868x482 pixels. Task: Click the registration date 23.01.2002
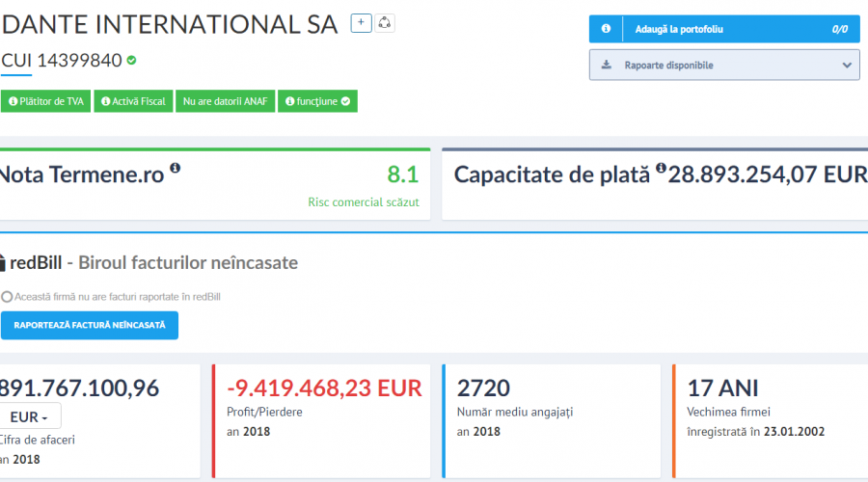click(x=795, y=432)
